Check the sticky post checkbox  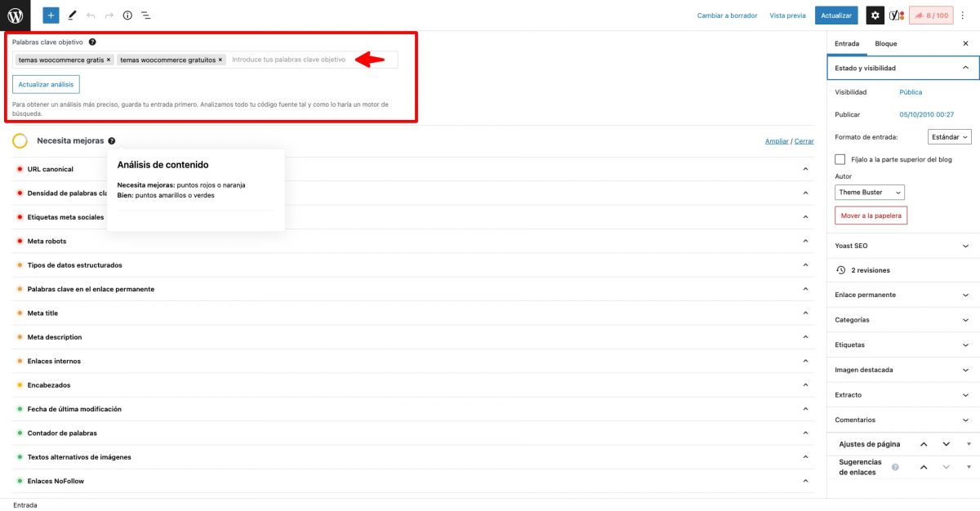pos(840,159)
